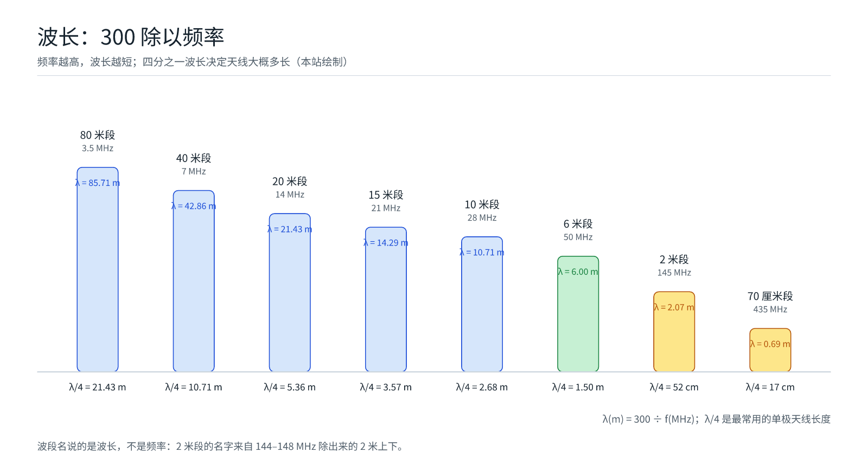Screen dimensions: 868x471
Task: Click the λ/4 = 17 cm label
Action: (x=770, y=387)
